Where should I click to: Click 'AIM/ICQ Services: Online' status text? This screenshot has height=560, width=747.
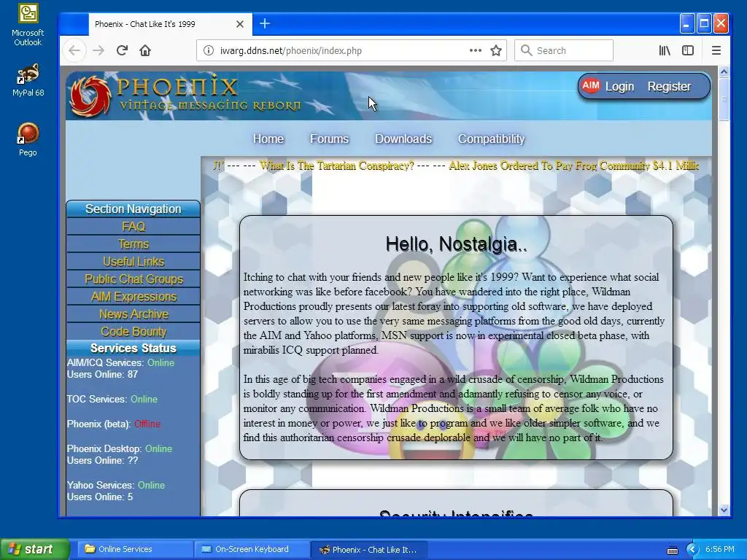(120, 362)
